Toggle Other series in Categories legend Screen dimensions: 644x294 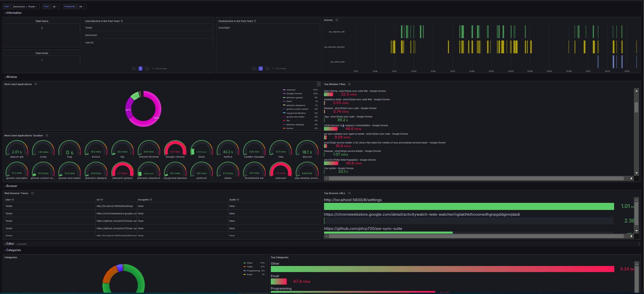coord(250,263)
